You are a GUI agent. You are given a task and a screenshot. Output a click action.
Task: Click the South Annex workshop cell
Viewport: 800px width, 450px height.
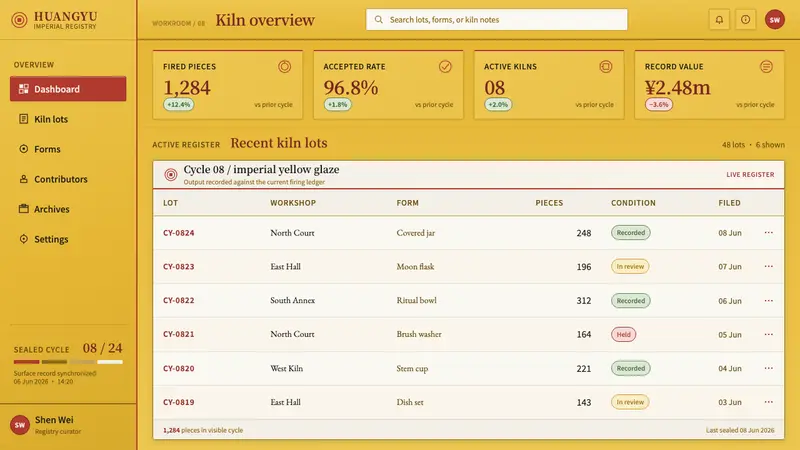pyautogui.click(x=292, y=301)
